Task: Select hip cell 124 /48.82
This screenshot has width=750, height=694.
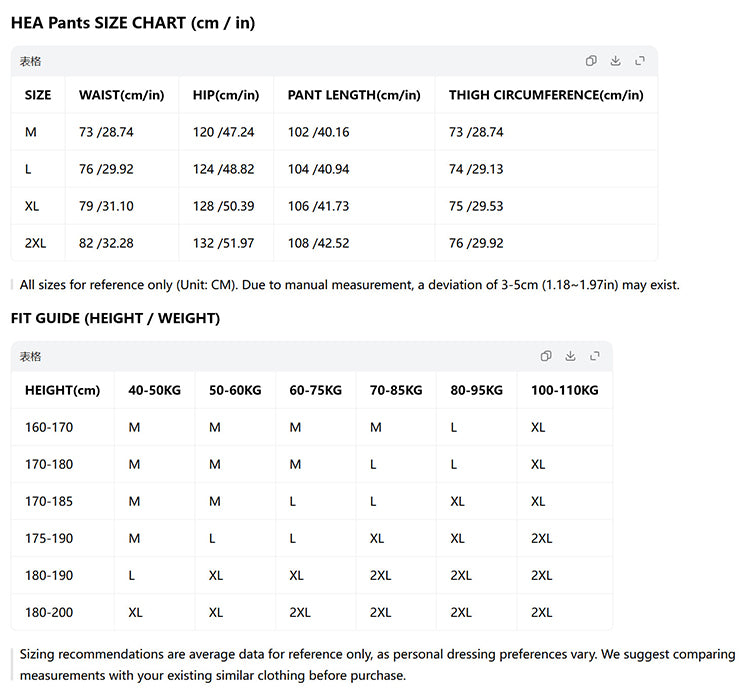Action: [223, 169]
